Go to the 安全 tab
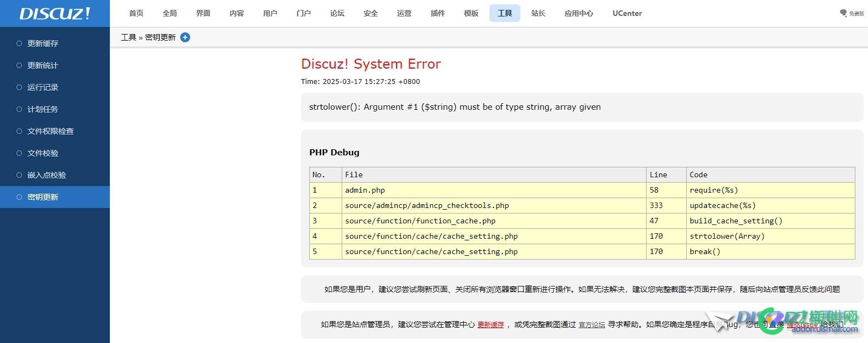Screen dimensions: 868x343 (x=371, y=13)
